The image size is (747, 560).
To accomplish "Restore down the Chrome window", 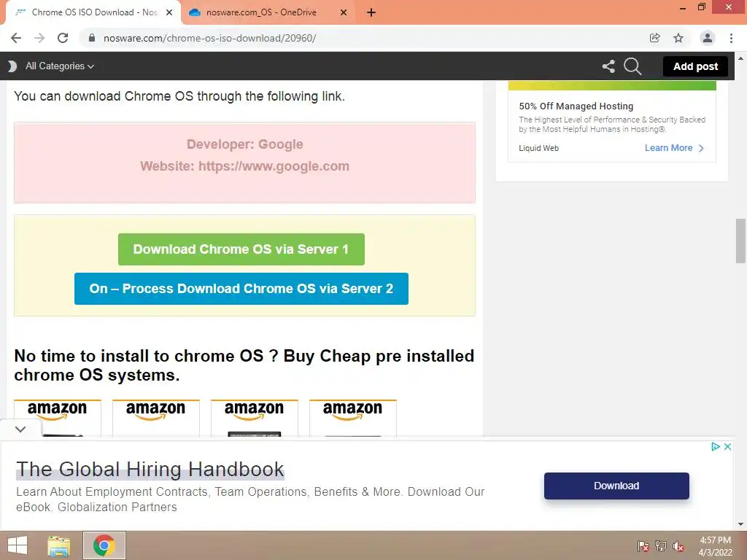I will (701, 7).
